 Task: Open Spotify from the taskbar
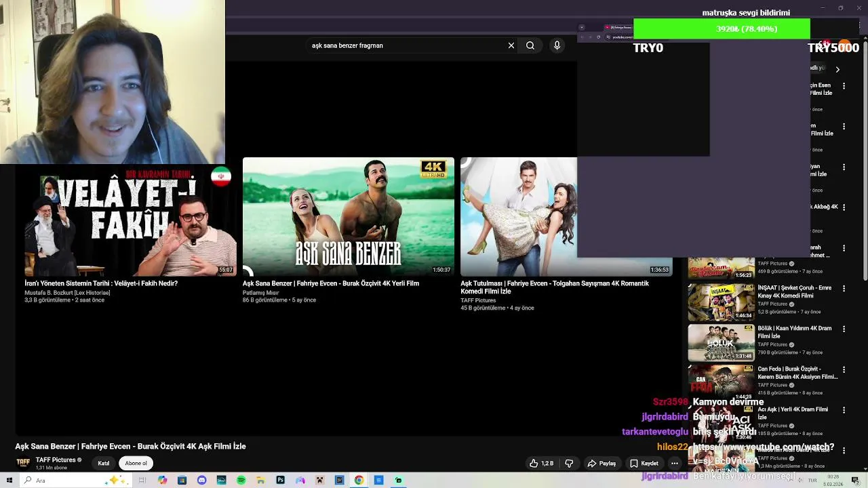coord(241,481)
